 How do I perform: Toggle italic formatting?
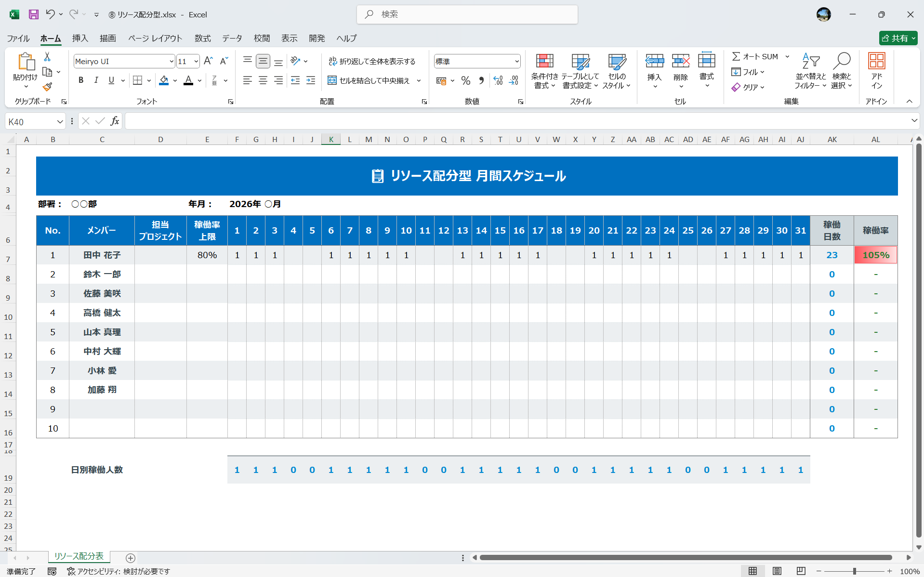tap(96, 80)
